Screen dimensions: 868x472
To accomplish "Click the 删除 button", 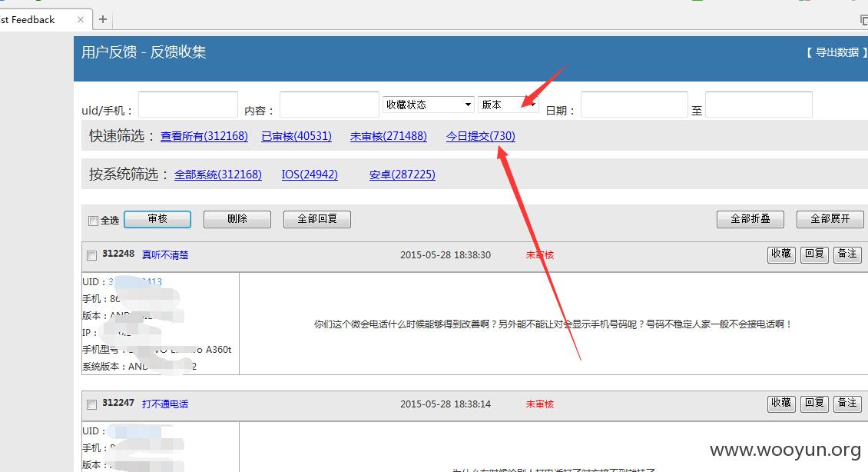I will 237,219.
